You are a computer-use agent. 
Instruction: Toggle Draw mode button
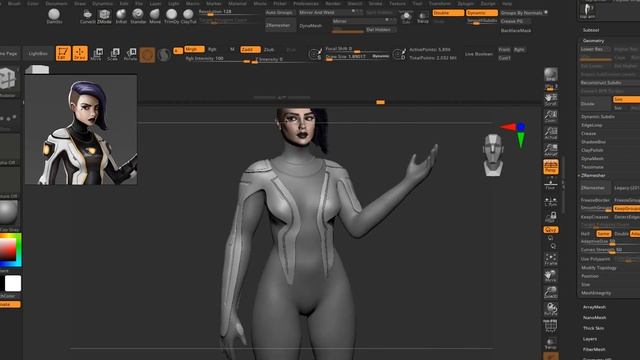pyautogui.click(x=80, y=53)
